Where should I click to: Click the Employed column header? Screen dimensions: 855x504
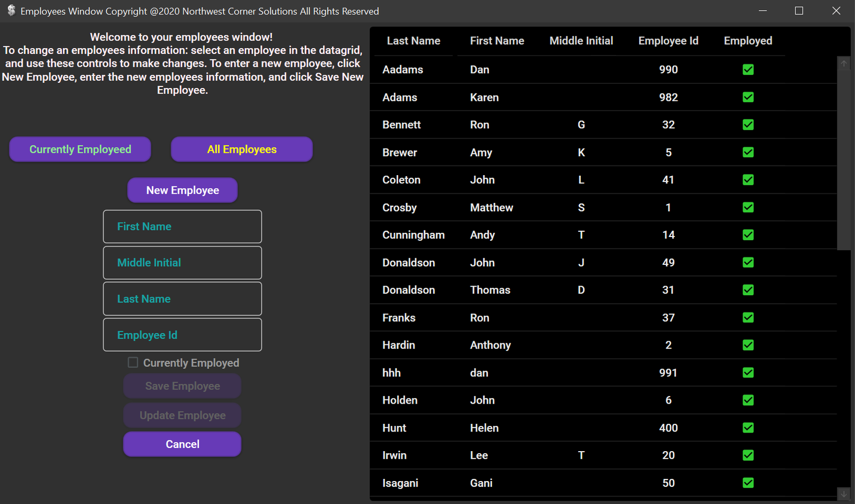coord(748,41)
